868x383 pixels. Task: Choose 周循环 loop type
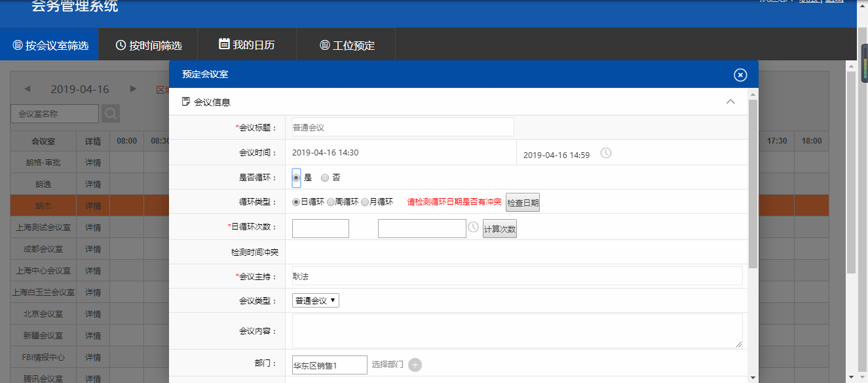[331, 202]
